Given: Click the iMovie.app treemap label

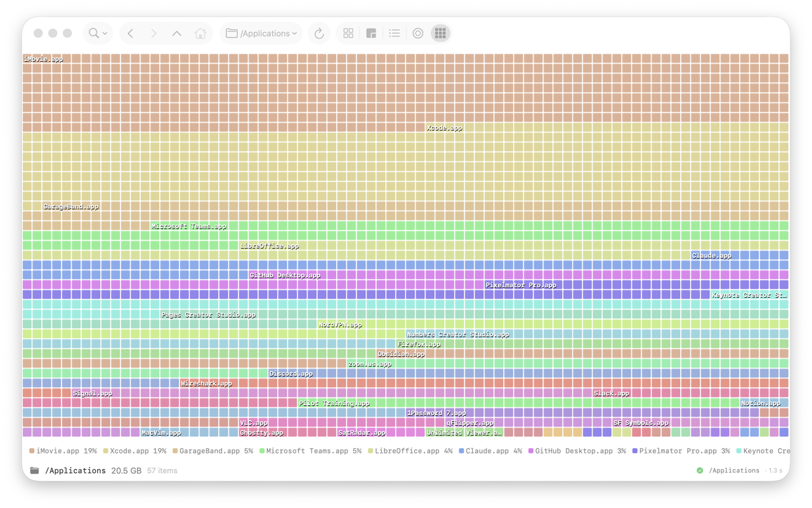Looking at the screenshot, I should 43,59.
